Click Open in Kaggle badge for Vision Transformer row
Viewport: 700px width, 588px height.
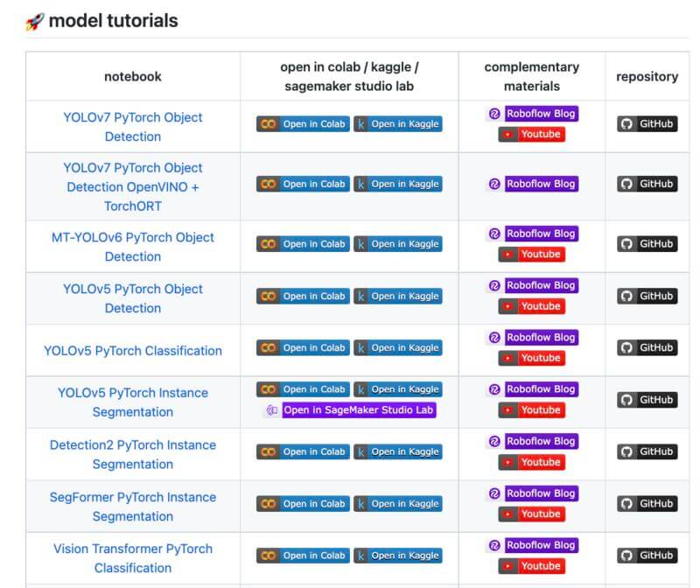pyautogui.click(x=398, y=556)
